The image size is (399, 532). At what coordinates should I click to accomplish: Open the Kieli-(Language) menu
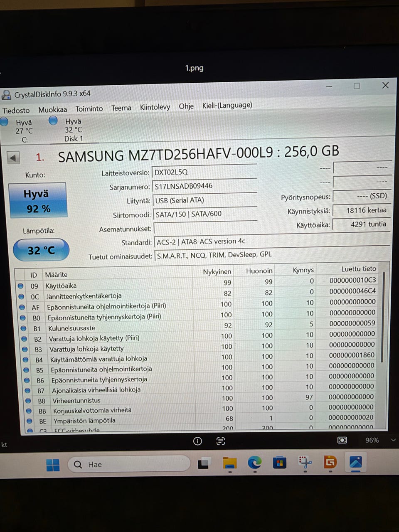click(x=227, y=106)
